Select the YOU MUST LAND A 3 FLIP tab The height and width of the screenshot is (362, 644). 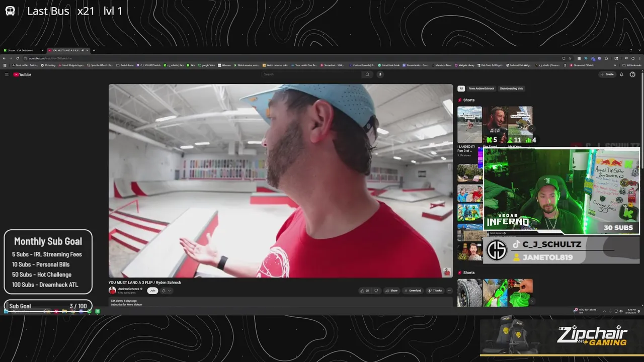[66, 50]
